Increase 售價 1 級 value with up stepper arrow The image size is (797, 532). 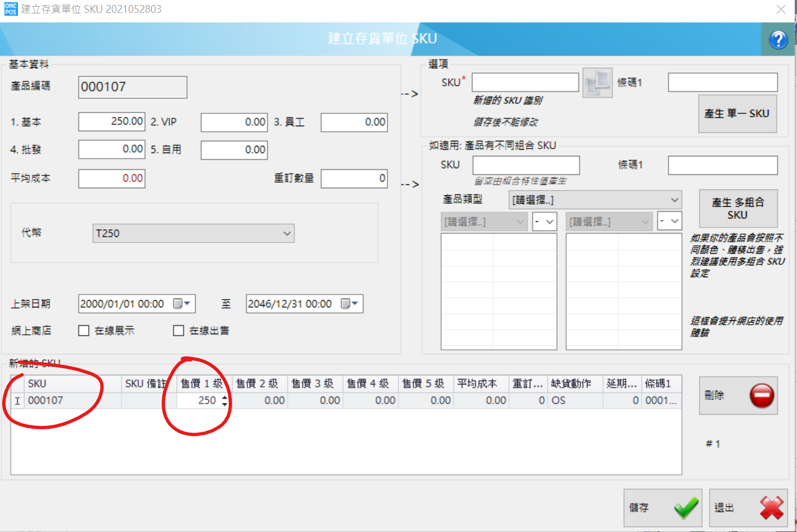(225, 397)
